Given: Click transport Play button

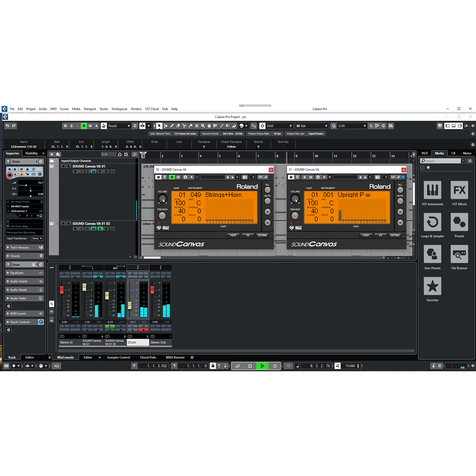Looking at the screenshot, I should coord(262,366).
